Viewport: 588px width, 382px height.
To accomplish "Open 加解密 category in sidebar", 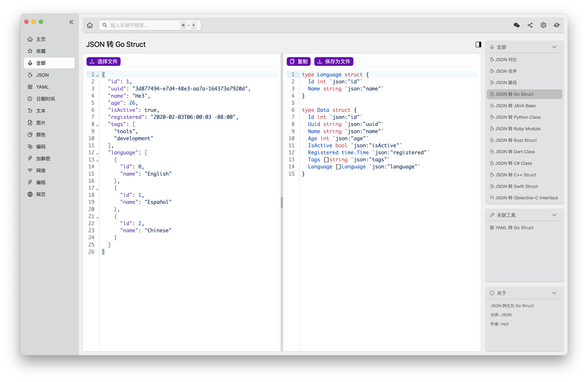I will [43, 158].
